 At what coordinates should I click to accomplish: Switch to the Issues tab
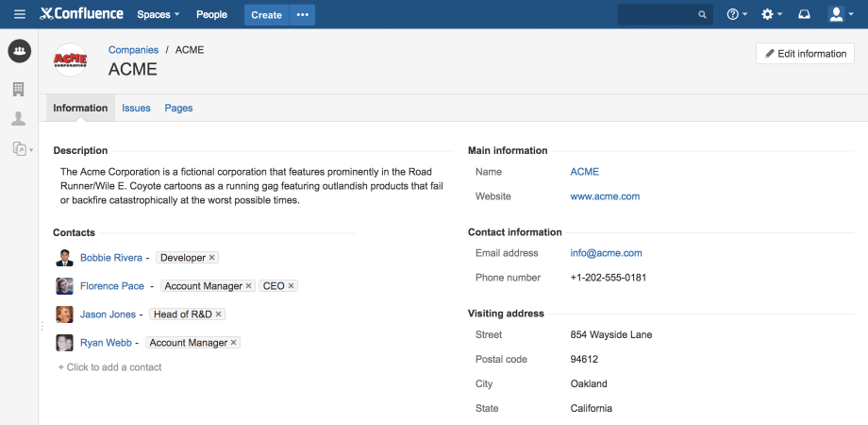[x=136, y=108]
